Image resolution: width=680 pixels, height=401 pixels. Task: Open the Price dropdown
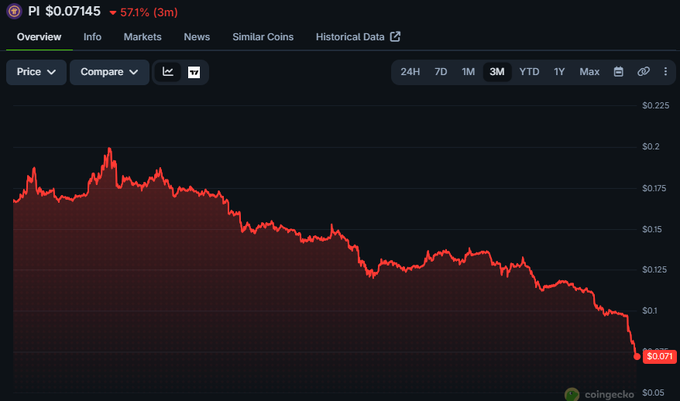click(x=36, y=72)
